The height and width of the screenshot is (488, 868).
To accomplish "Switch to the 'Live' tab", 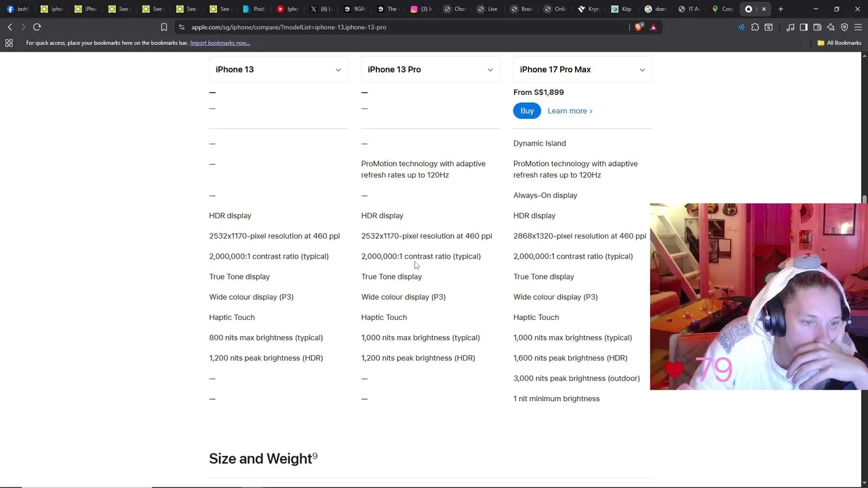I will (488, 9).
